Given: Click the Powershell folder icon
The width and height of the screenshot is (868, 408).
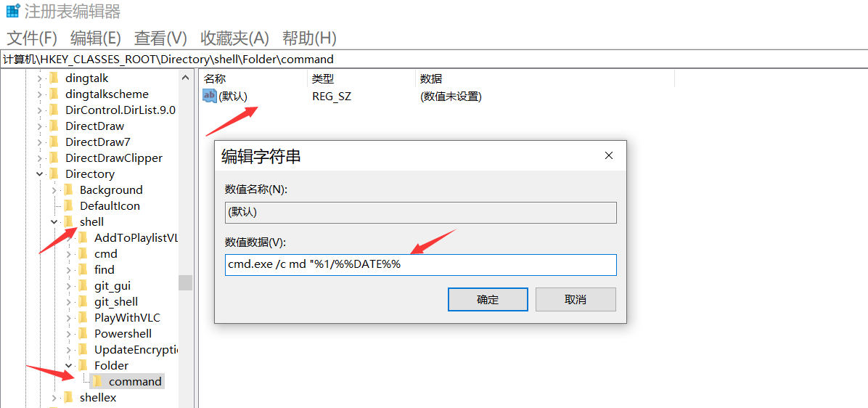Looking at the screenshot, I should 83,334.
